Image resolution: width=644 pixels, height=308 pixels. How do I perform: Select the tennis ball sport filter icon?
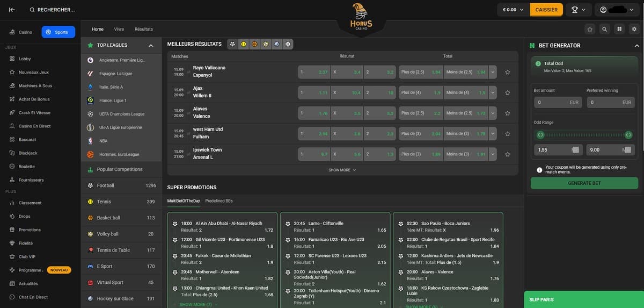pyautogui.click(x=244, y=44)
